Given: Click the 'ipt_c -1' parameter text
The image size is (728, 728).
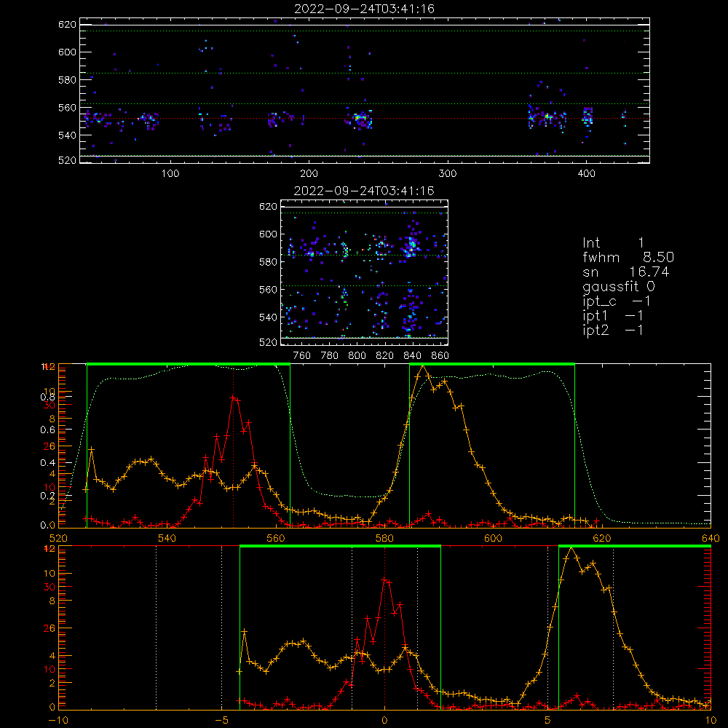Looking at the screenshot, I should click(617, 301).
